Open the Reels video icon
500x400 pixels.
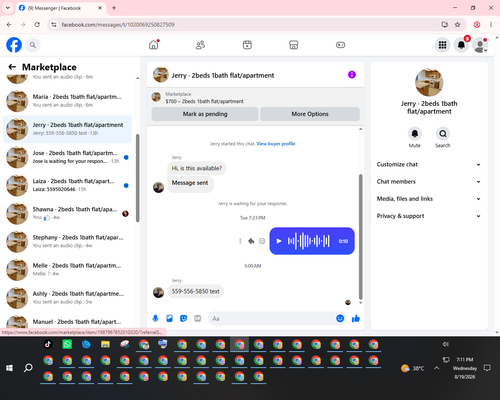tap(247, 45)
